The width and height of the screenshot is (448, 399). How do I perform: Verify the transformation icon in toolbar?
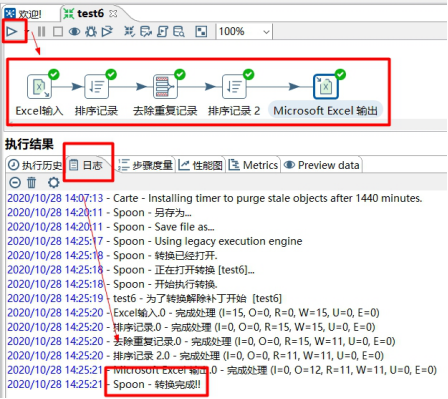point(129,32)
